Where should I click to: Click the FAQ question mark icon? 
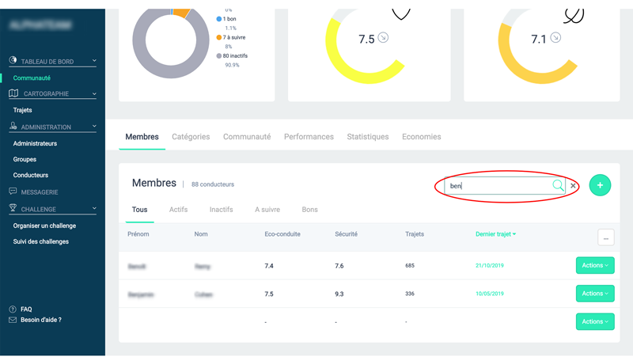coord(13,309)
